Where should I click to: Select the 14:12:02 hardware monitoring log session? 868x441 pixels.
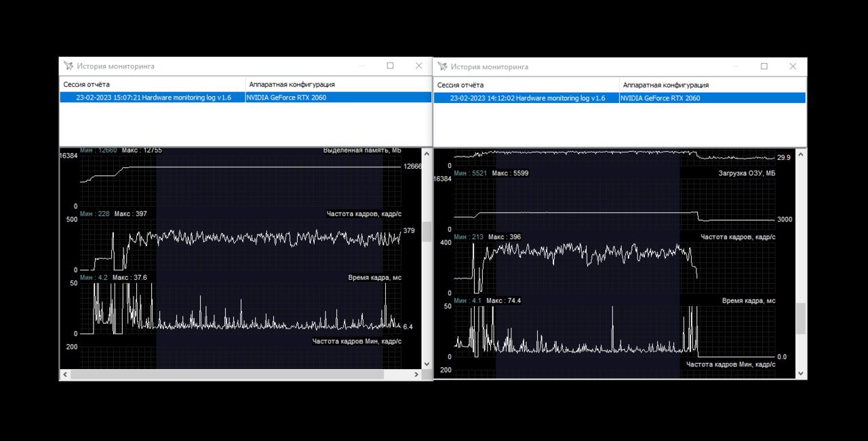(527, 98)
